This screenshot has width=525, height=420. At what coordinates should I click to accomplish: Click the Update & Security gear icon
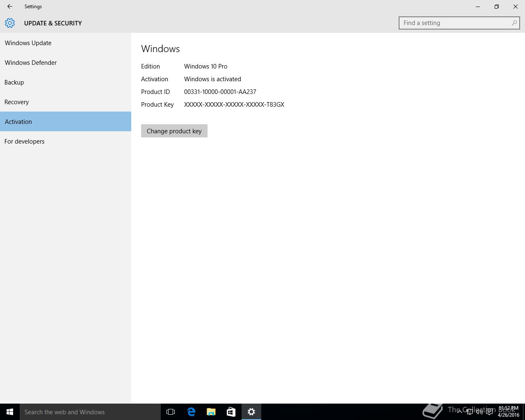click(x=10, y=23)
